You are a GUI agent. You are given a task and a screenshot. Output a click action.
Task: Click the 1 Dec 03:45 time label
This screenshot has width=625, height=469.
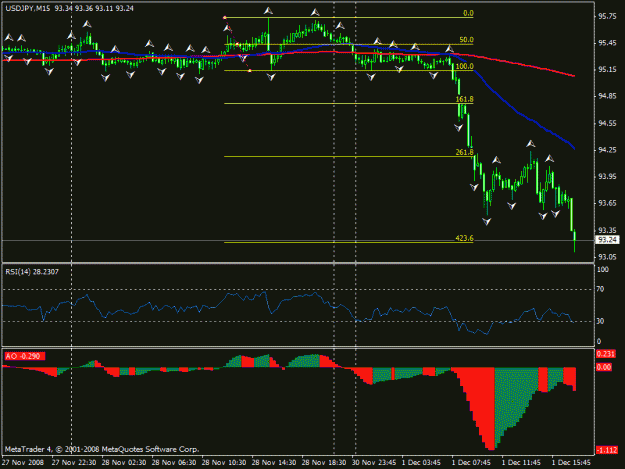click(x=421, y=462)
